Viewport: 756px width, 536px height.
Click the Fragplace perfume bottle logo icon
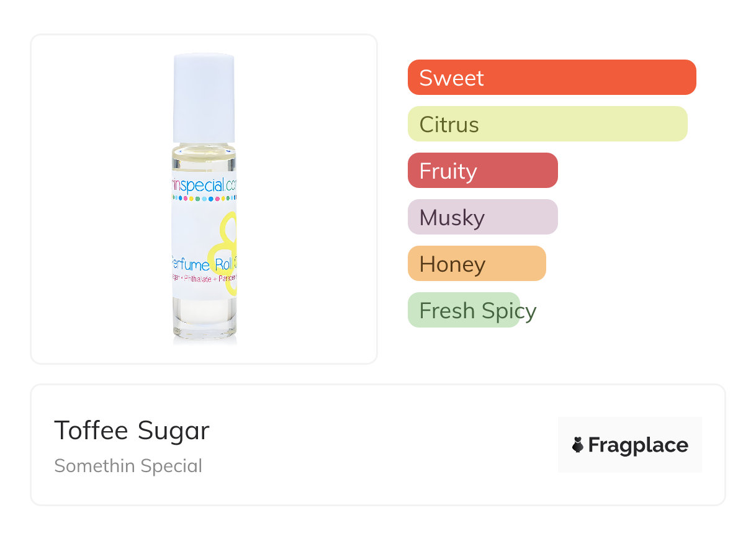(x=578, y=445)
